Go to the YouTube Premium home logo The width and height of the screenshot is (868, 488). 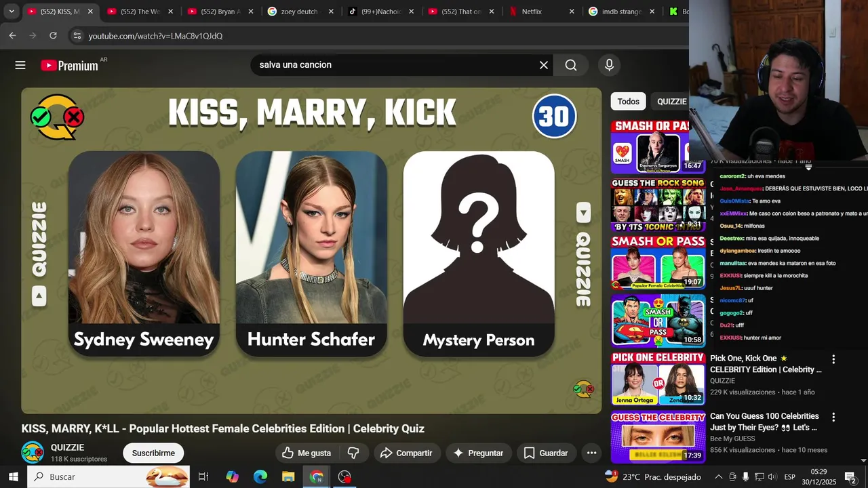coord(69,65)
